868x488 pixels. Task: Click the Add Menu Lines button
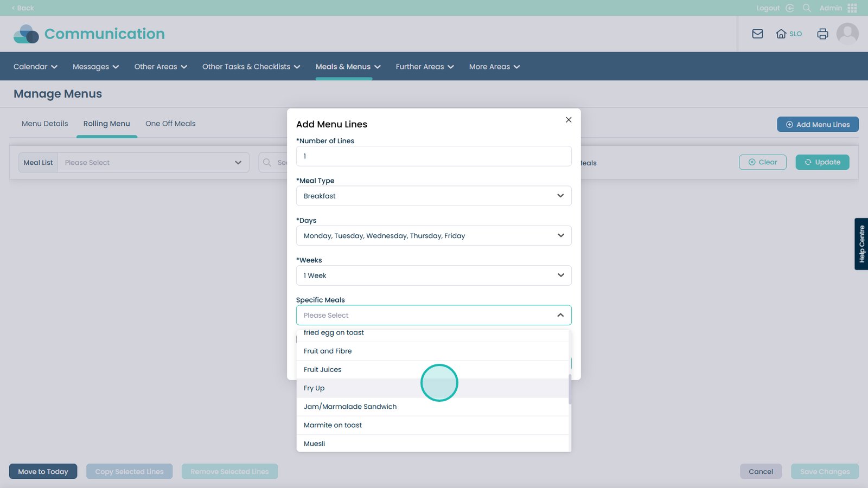[x=818, y=125]
